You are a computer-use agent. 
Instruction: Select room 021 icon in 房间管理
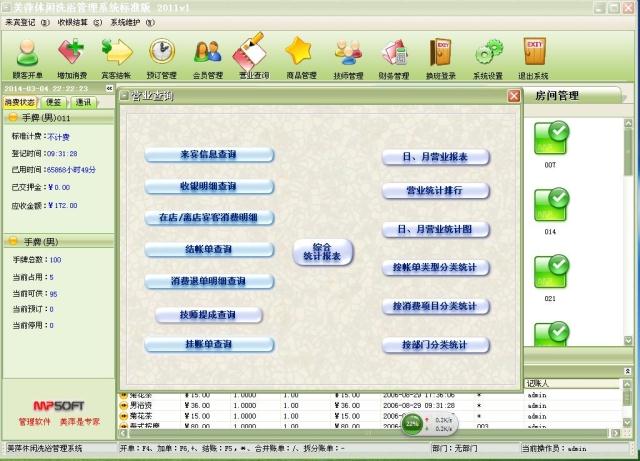[x=551, y=272]
